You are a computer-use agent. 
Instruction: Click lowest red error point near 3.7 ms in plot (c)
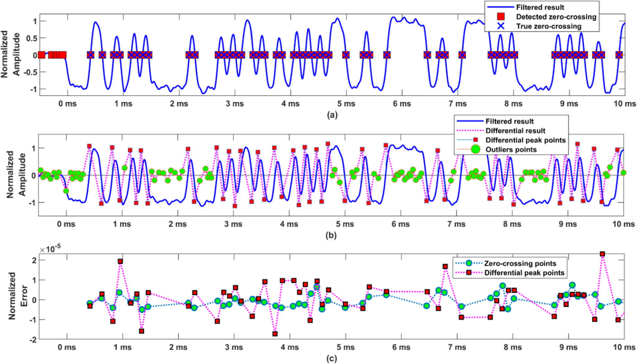[x=275, y=334]
